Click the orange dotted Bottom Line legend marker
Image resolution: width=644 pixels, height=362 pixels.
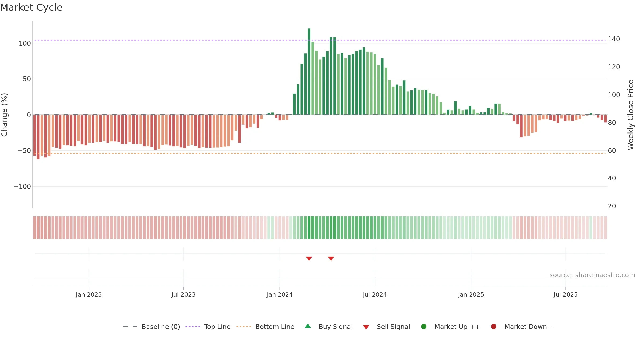[x=244, y=327]
